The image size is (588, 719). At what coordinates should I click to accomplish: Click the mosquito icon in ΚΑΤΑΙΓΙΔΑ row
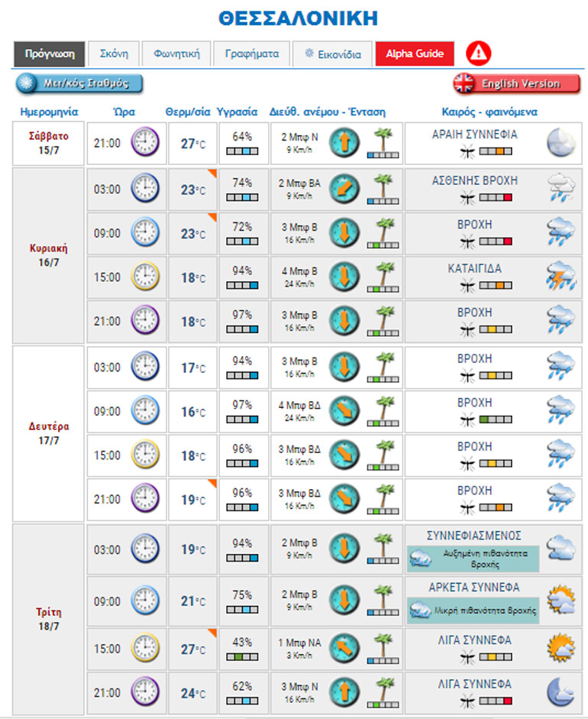[x=467, y=285]
